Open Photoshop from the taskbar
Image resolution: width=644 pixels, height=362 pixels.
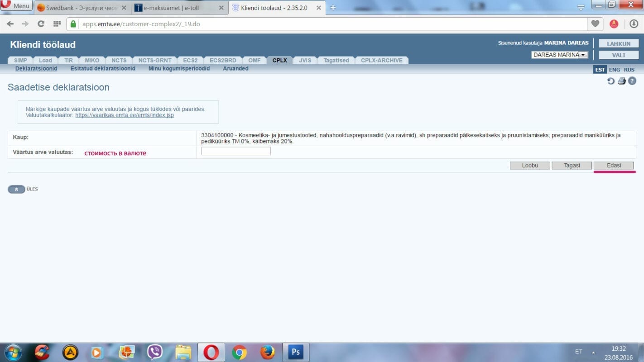coord(295,352)
